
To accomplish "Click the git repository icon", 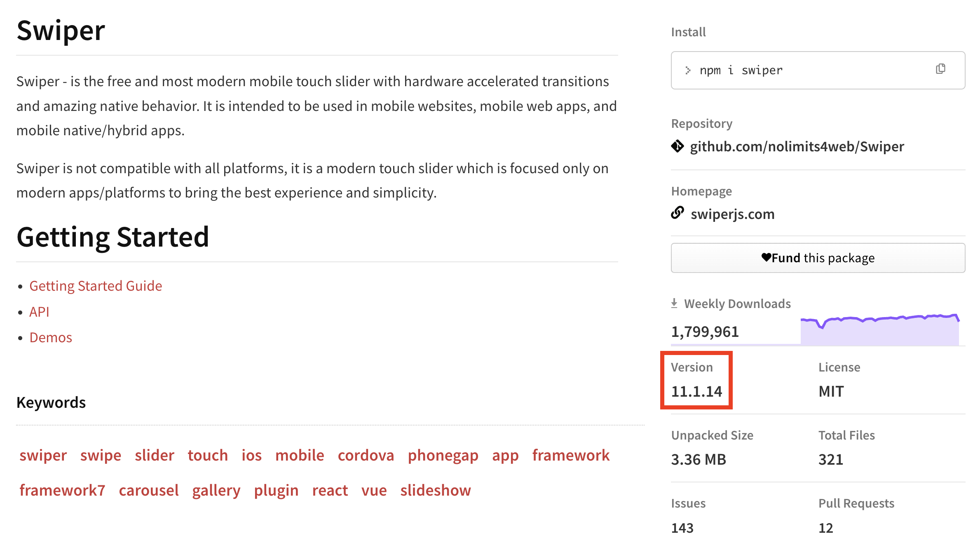I will (677, 146).
